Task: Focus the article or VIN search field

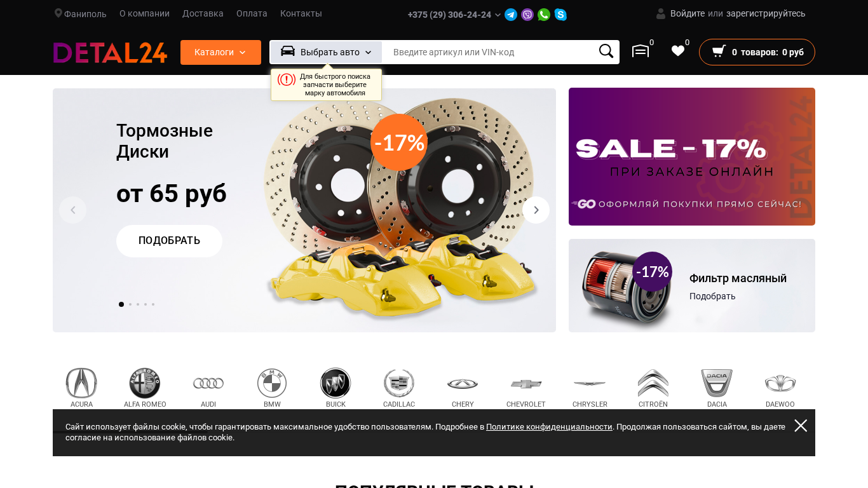Action: 491,52
